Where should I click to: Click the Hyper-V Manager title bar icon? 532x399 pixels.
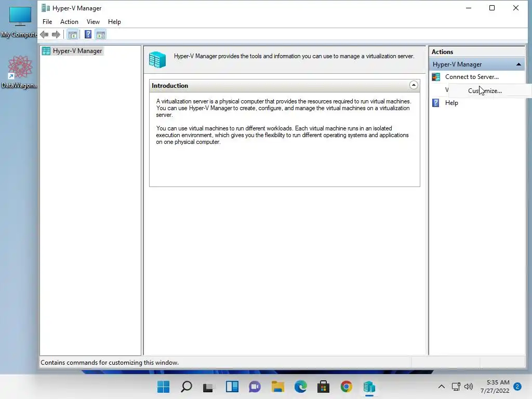(x=46, y=8)
